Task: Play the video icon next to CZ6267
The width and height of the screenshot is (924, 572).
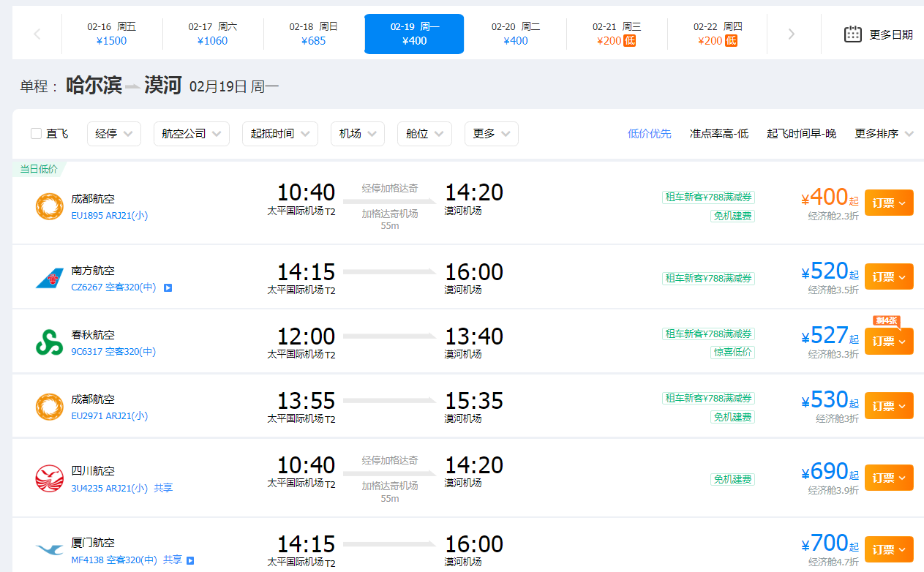Action: point(168,287)
